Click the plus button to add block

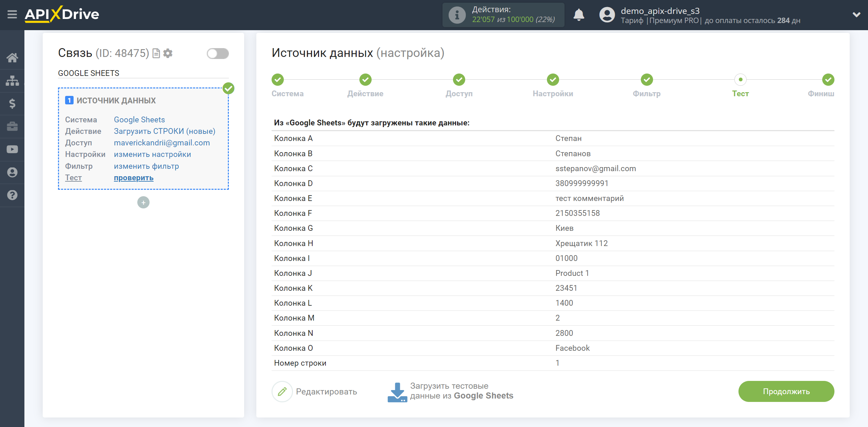pyautogui.click(x=143, y=202)
